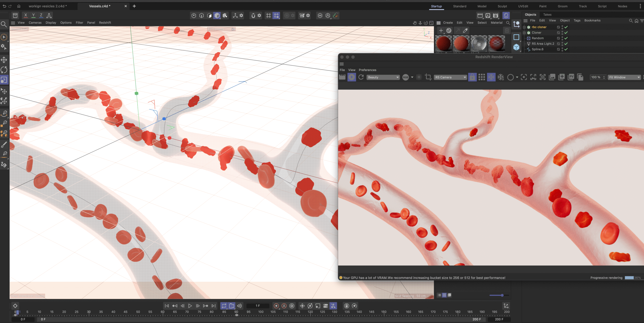Open the RS Camera dropdown
Image resolution: width=644 pixels, height=323 pixels.
450,77
